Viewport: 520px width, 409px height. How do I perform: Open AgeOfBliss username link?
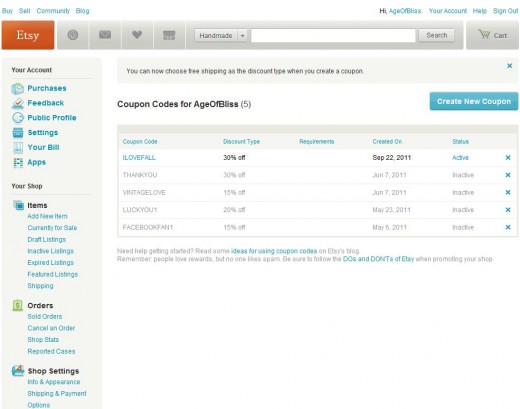tap(405, 11)
